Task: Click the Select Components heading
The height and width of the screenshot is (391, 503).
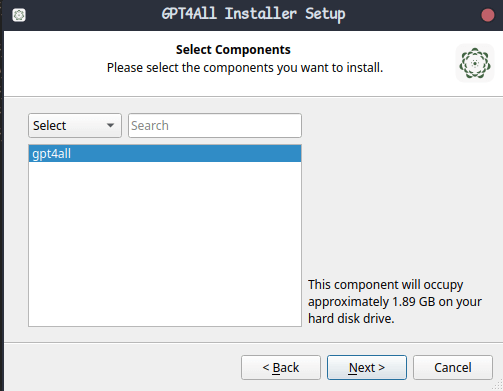Action: [233, 50]
